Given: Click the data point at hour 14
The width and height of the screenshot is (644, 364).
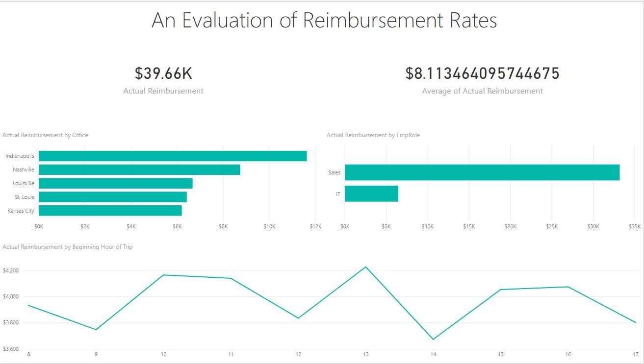Looking at the screenshot, I should pos(433,339).
